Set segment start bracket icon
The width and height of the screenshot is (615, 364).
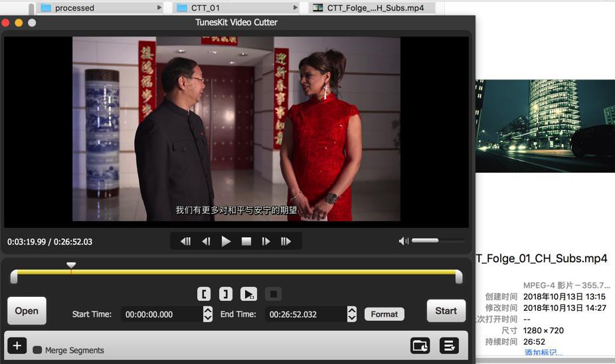click(204, 294)
